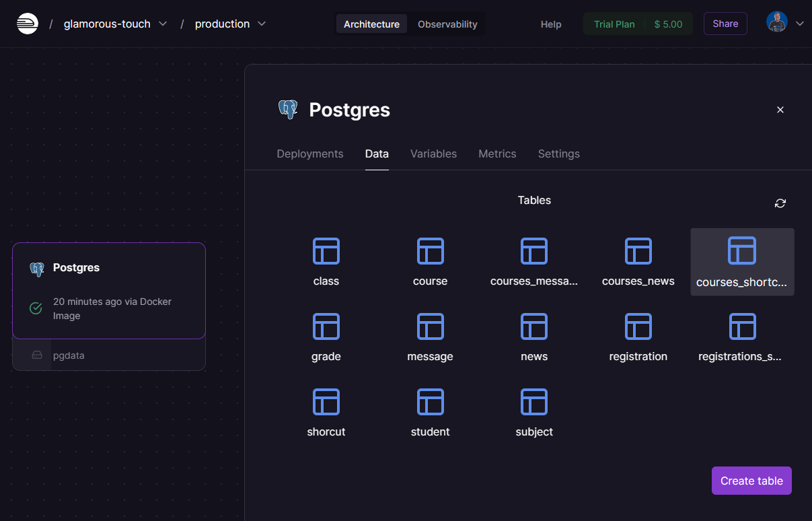The width and height of the screenshot is (812, 521).
Task: Switch to the Architecture view
Action: [x=371, y=24]
